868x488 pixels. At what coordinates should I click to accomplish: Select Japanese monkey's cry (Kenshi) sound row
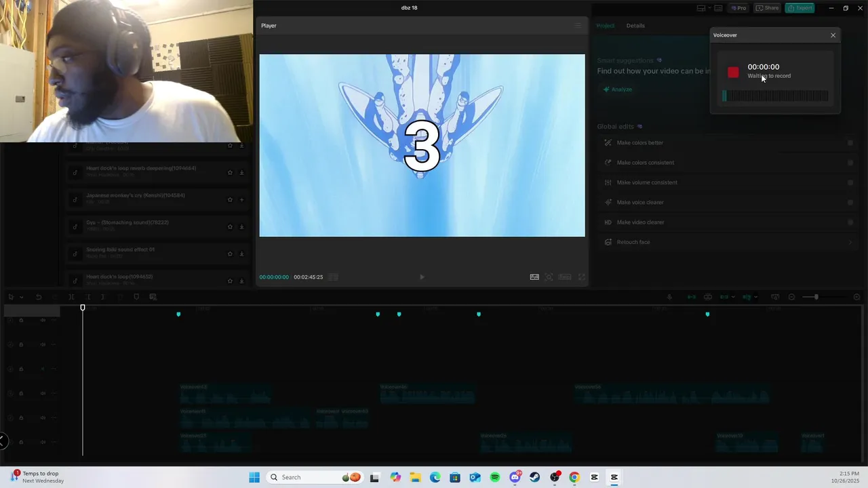click(158, 199)
